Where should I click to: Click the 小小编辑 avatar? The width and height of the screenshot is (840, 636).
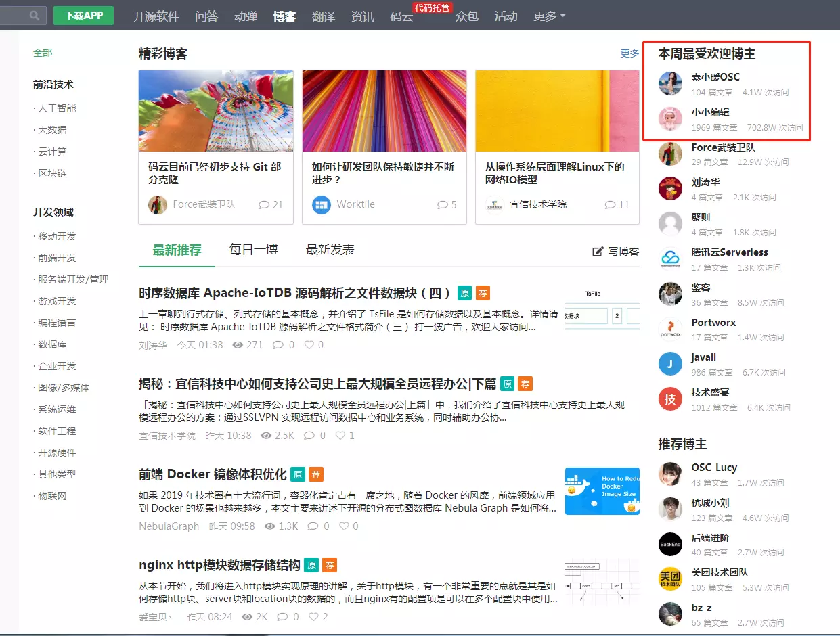[670, 119]
